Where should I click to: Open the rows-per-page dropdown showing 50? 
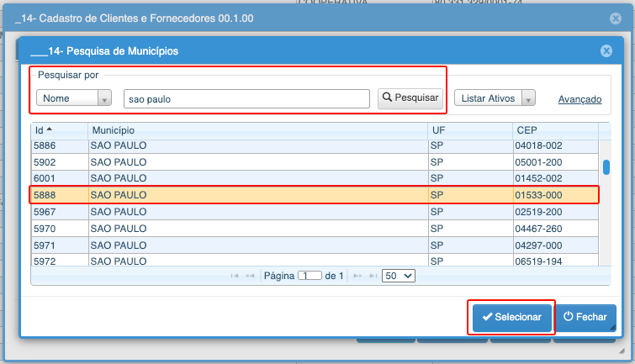coord(398,276)
